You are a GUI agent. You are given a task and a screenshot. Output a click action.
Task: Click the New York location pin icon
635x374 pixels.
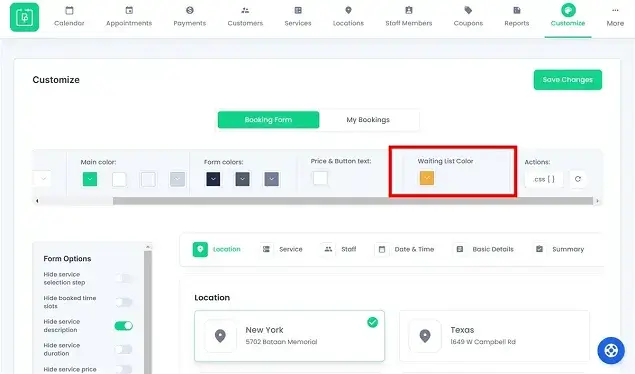(220, 336)
